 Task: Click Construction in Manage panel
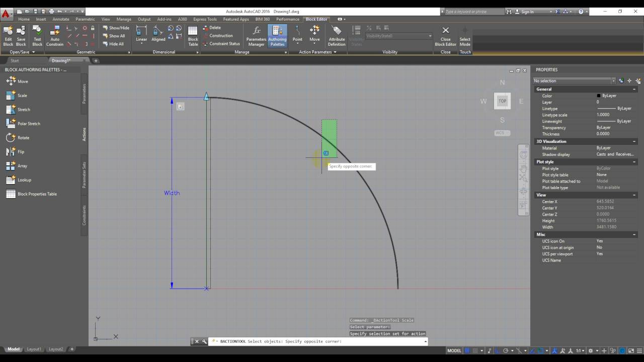pyautogui.click(x=218, y=36)
